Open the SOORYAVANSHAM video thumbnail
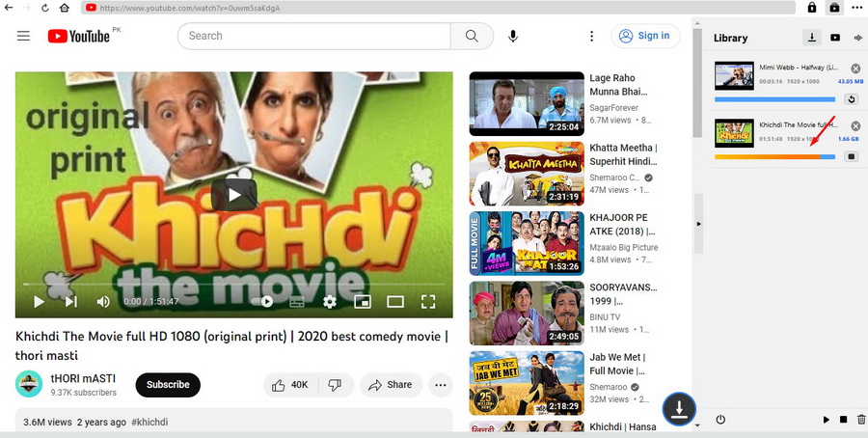 527,313
